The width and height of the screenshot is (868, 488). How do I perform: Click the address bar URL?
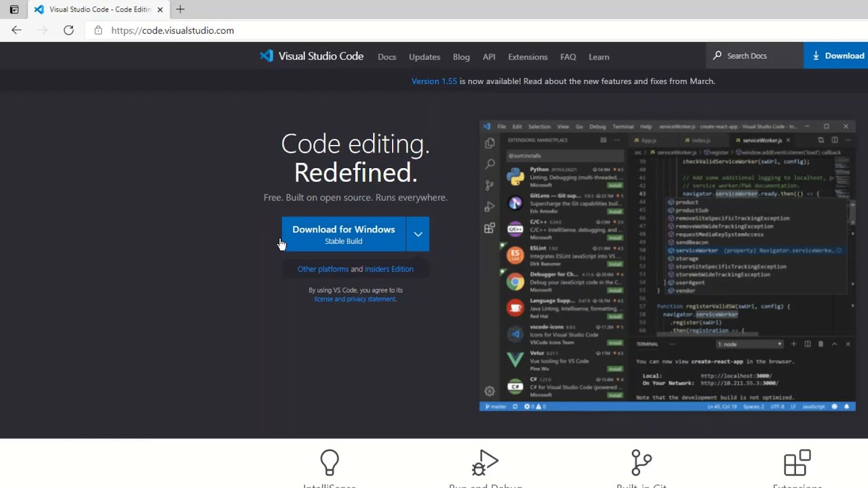coord(172,30)
